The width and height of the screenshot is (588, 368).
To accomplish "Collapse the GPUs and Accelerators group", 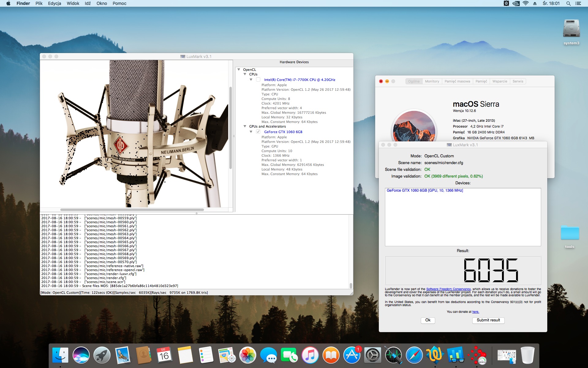I will [245, 126].
